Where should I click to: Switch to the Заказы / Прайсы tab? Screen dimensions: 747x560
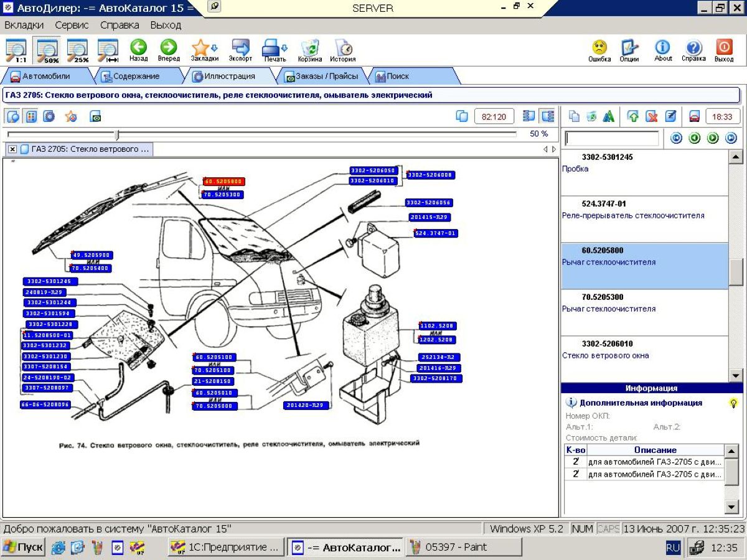click(x=321, y=77)
